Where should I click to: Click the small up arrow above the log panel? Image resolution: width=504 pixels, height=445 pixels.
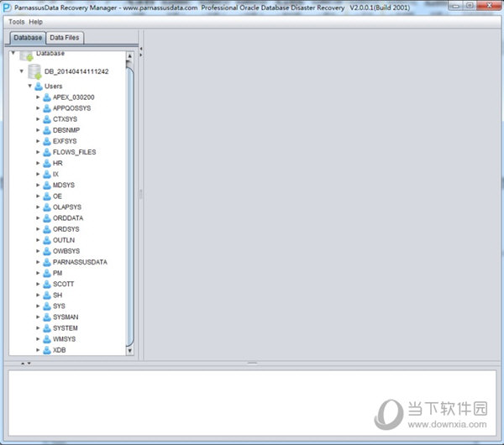click(23, 364)
